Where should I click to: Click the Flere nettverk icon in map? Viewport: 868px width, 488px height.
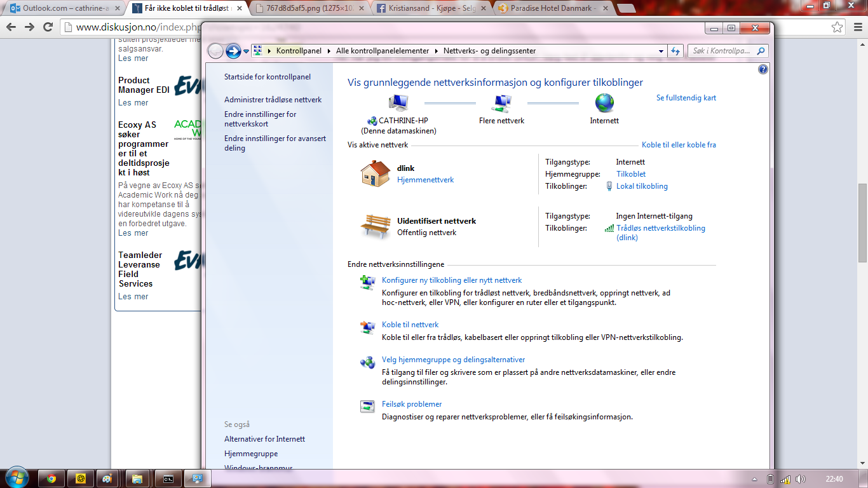point(502,102)
